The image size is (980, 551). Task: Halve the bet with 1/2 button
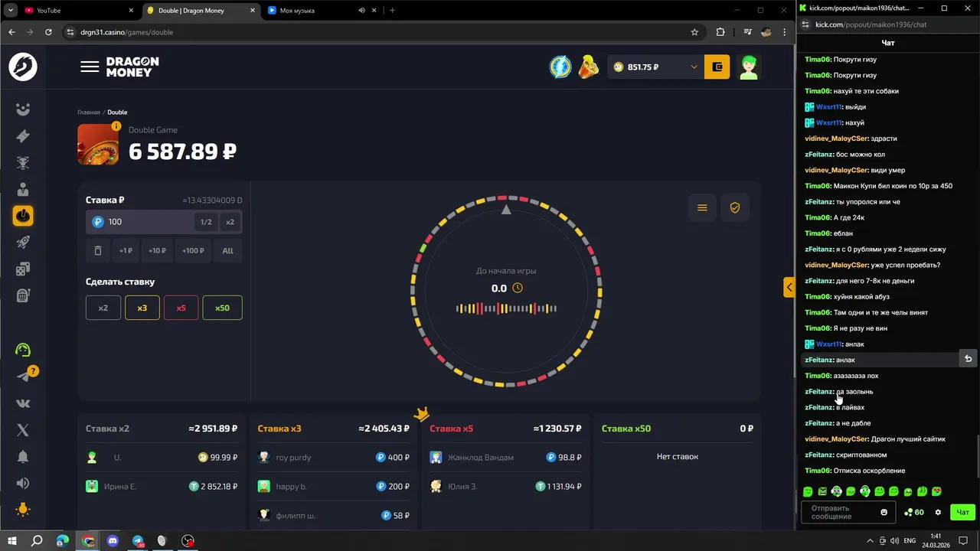(206, 222)
